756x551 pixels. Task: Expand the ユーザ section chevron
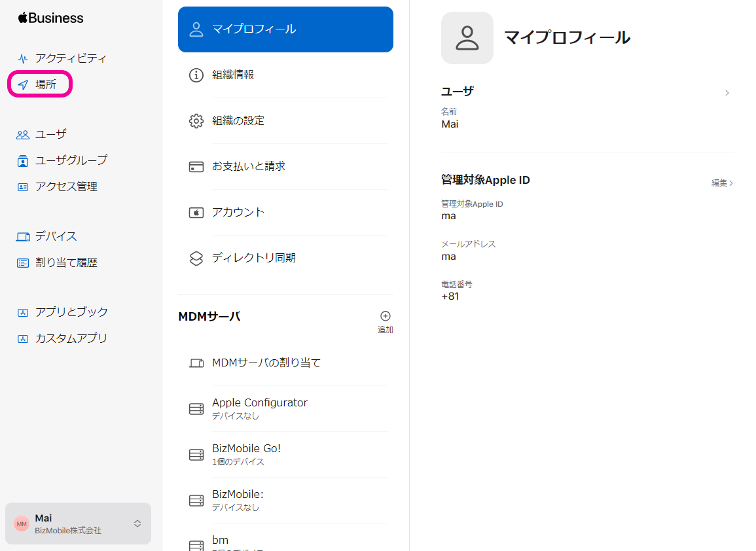pyautogui.click(x=727, y=93)
